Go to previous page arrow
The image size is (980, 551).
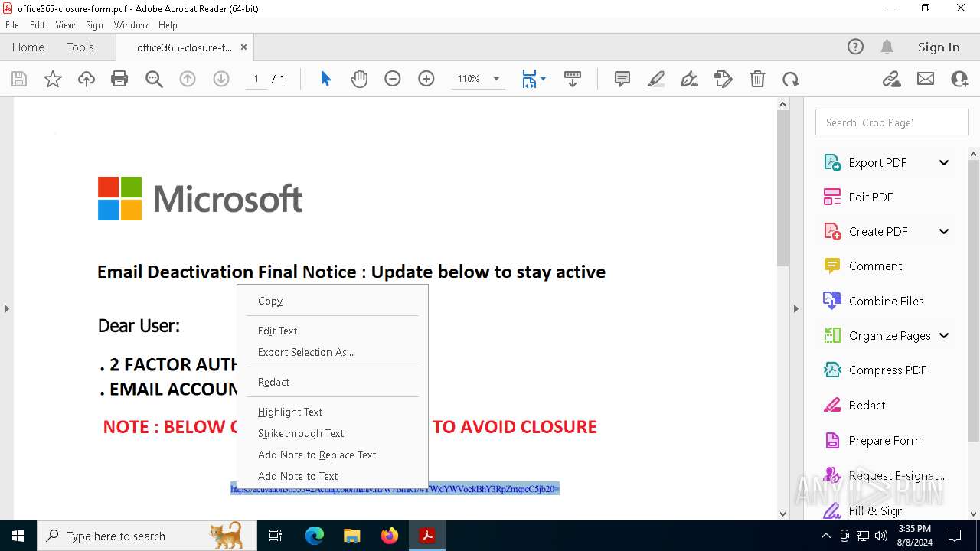click(188, 79)
